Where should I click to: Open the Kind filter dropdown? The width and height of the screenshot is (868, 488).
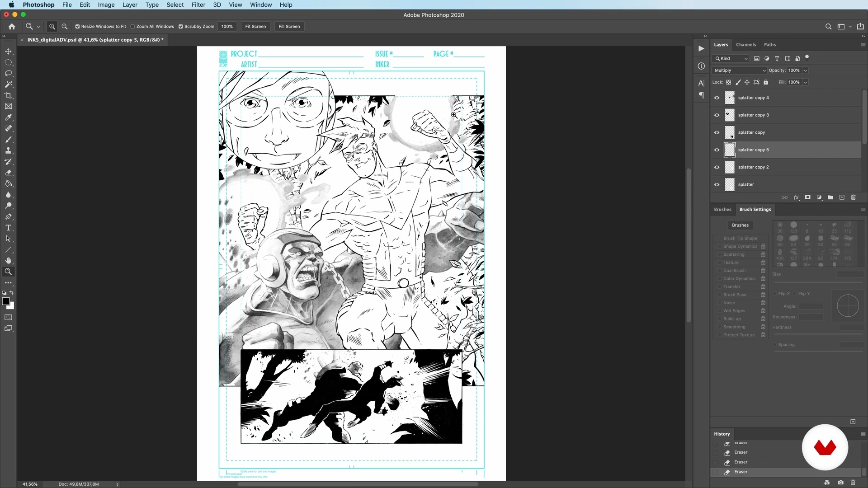pyautogui.click(x=731, y=58)
